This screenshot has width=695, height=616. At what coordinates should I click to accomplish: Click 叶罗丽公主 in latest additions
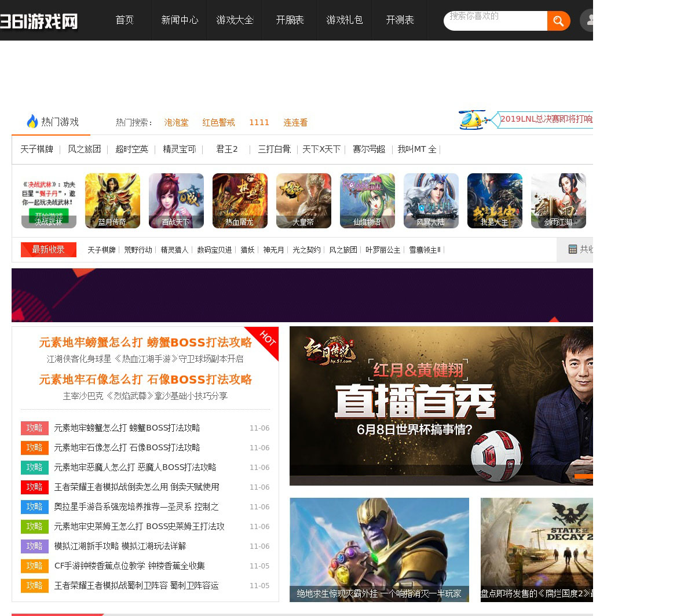tap(383, 250)
